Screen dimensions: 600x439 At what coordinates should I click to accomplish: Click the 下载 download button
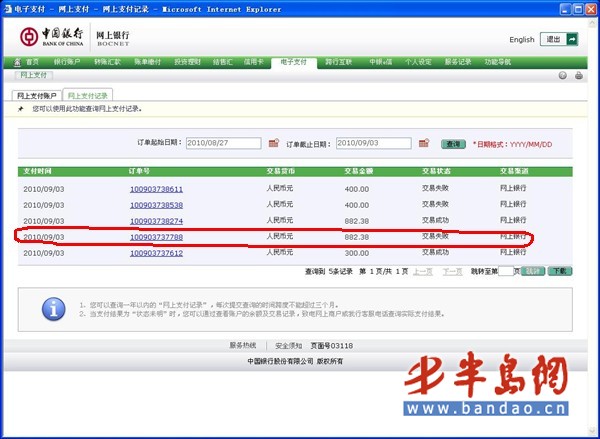click(560, 271)
